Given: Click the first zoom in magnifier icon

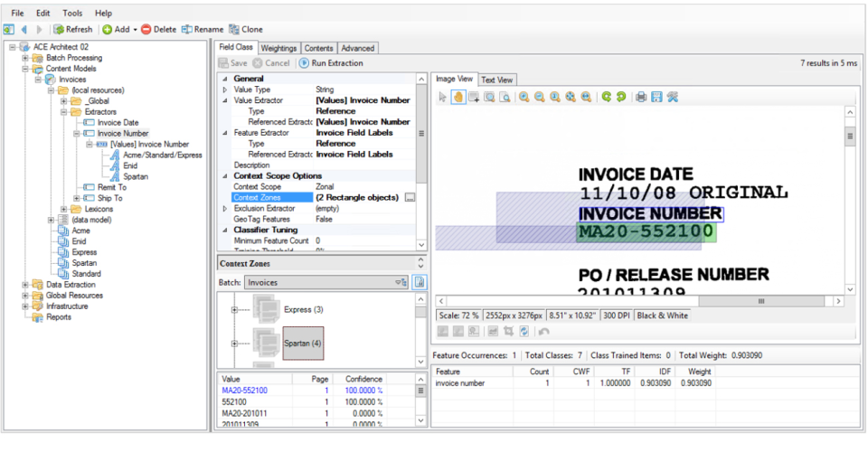Looking at the screenshot, I should pos(524,97).
